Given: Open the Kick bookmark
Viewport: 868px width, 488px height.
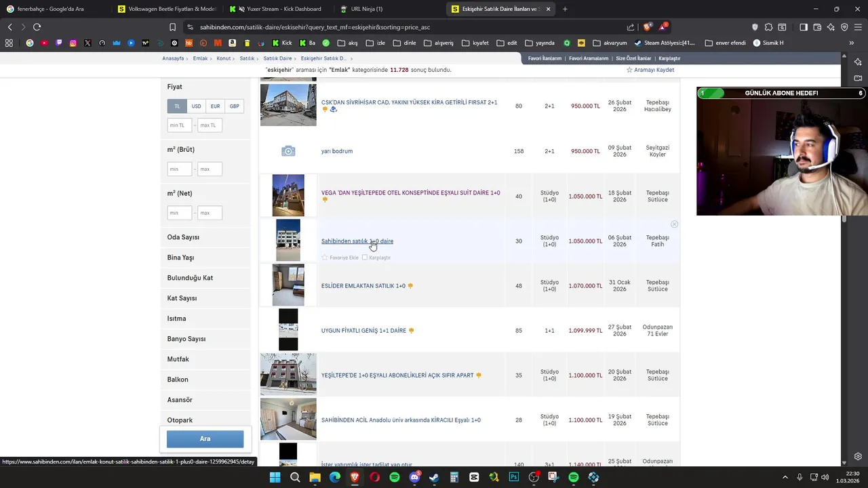Looking at the screenshot, I should [x=281, y=43].
